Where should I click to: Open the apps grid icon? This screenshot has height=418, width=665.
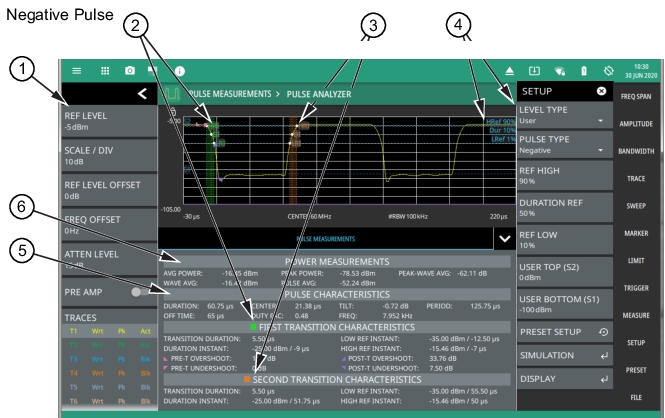102,72
